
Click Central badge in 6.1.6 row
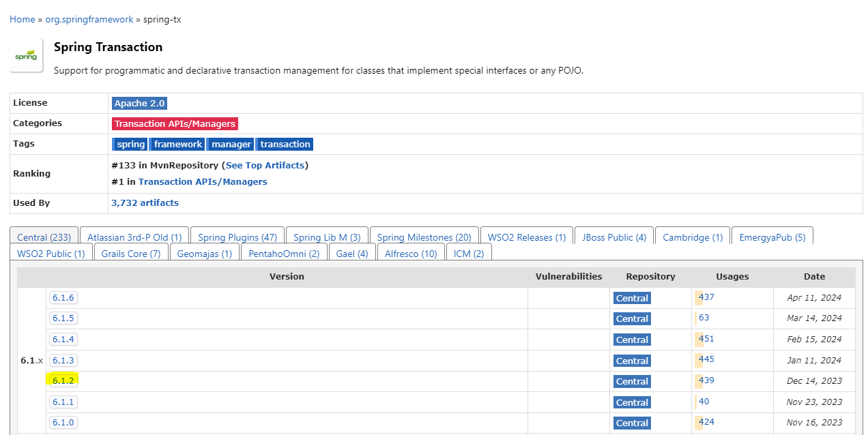pos(632,298)
